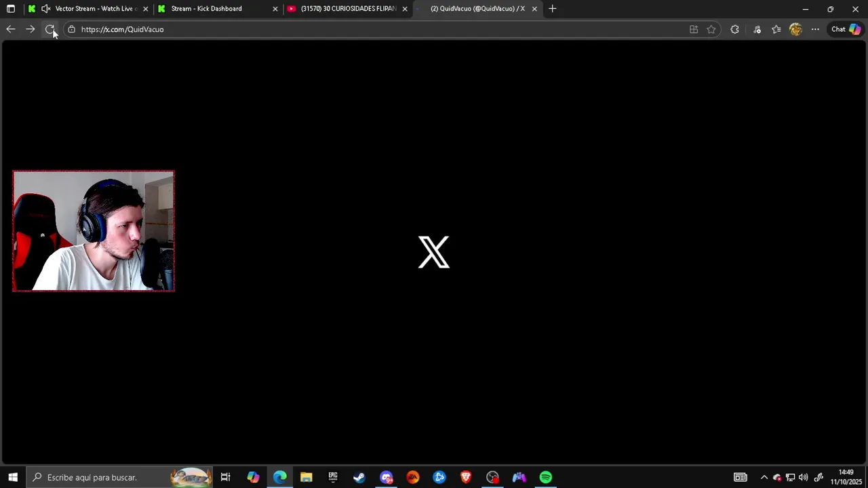Close the Vector Stream tab
Image resolution: width=868 pixels, height=488 pixels.
145,9
